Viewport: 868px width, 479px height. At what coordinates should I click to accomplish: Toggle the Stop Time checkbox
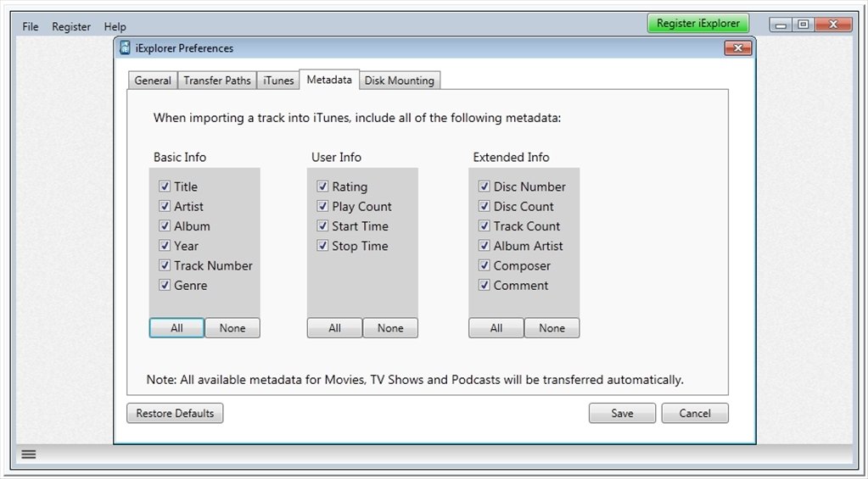322,246
